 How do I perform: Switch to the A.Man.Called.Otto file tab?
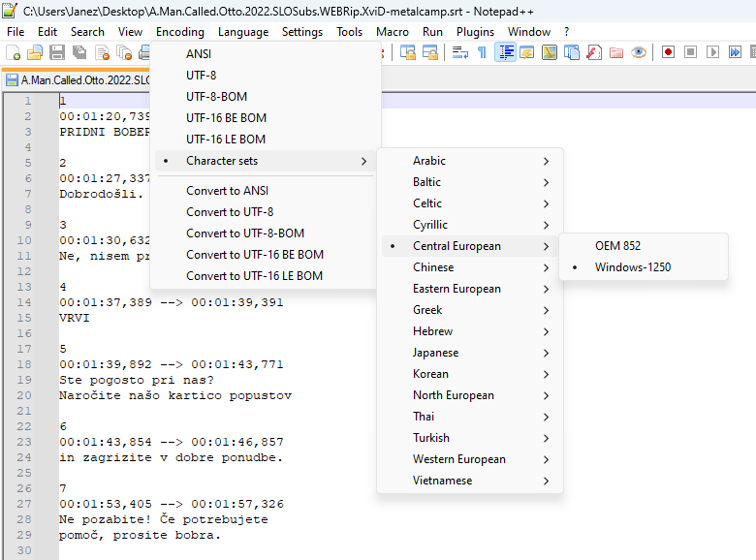click(78, 80)
